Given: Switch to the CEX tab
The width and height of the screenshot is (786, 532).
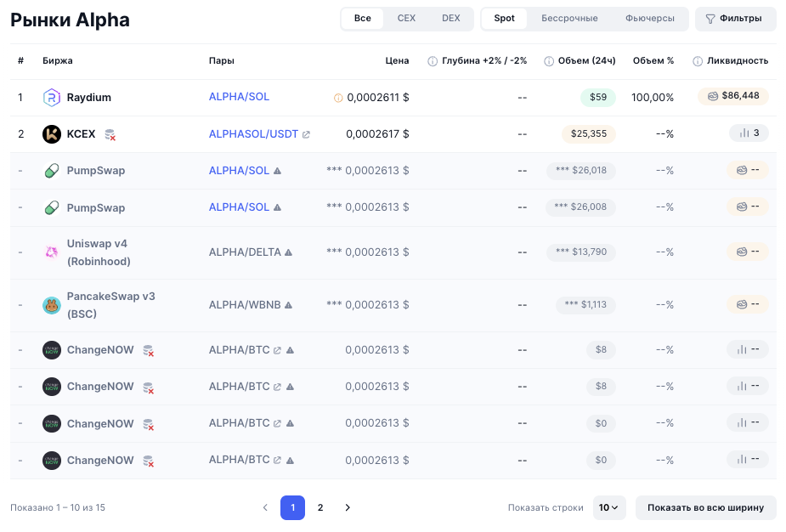Looking at the screenshot, I should [406, 19].
